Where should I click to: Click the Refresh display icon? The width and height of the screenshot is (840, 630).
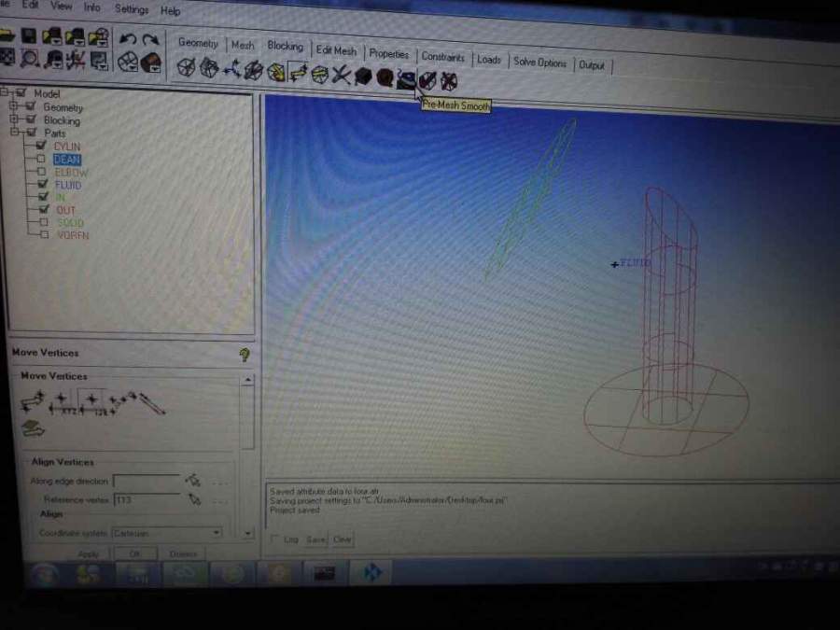tap(99, 61)
